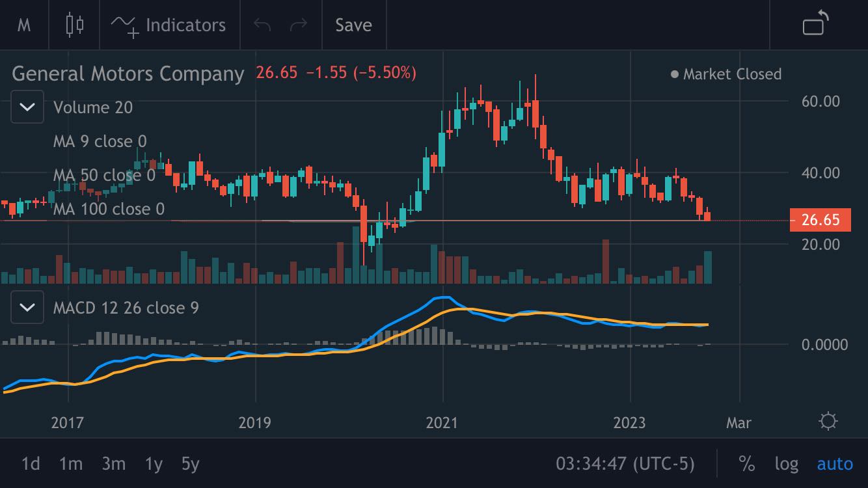
Task: Select the 1y time range
Action: click(x=154, y=464)
